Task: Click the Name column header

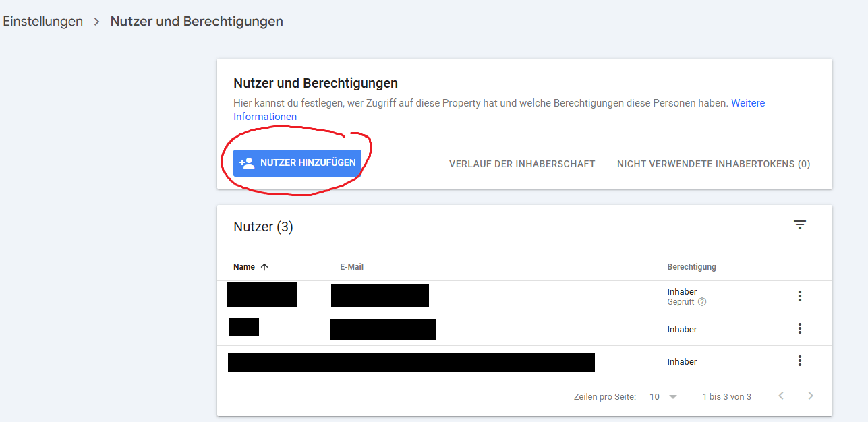Action: click(x=244, y=267)
